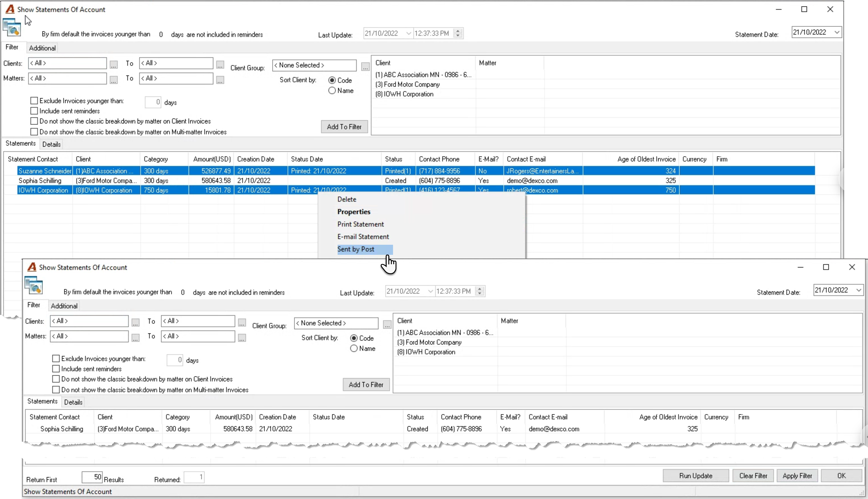Enable Include sent reminders in upper window
The height and width of the screenshot is (499, 868).
tap(34, 111)
